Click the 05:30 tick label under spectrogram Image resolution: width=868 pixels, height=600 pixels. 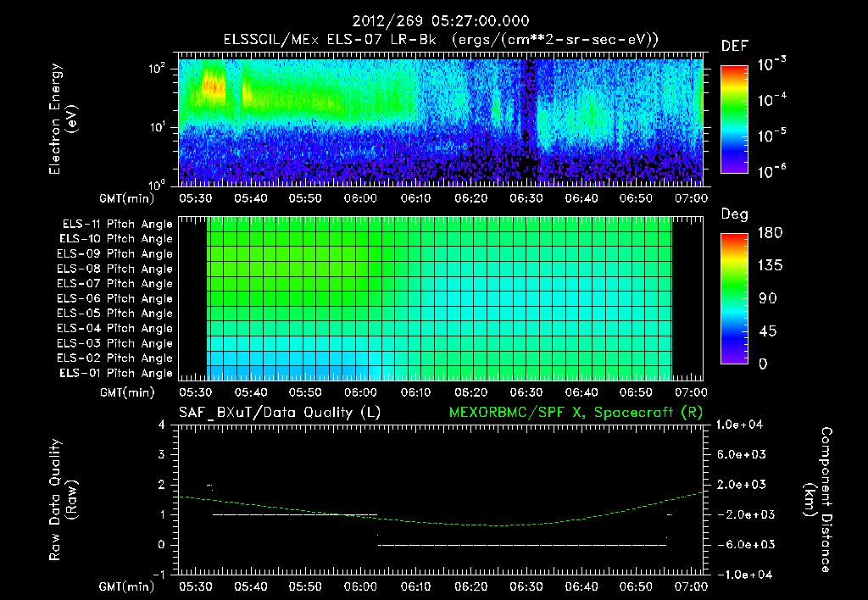click(x=195, y=198)
